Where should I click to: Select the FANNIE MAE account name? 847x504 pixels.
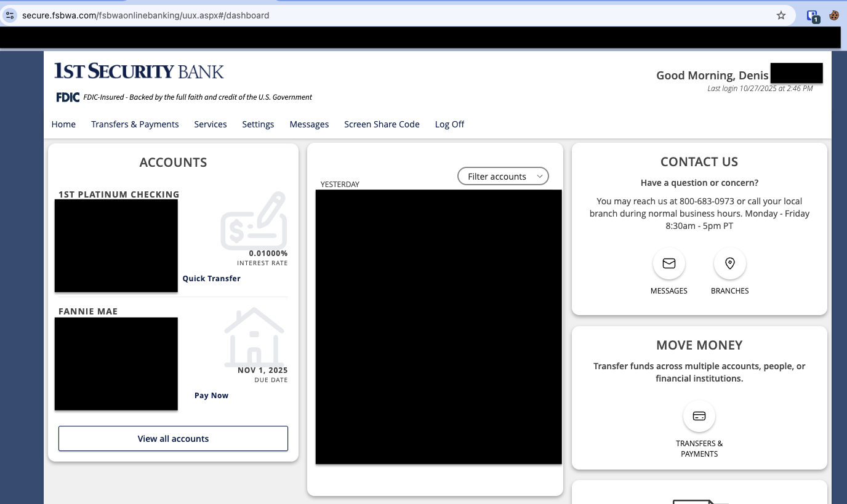(x=88, y=311)
